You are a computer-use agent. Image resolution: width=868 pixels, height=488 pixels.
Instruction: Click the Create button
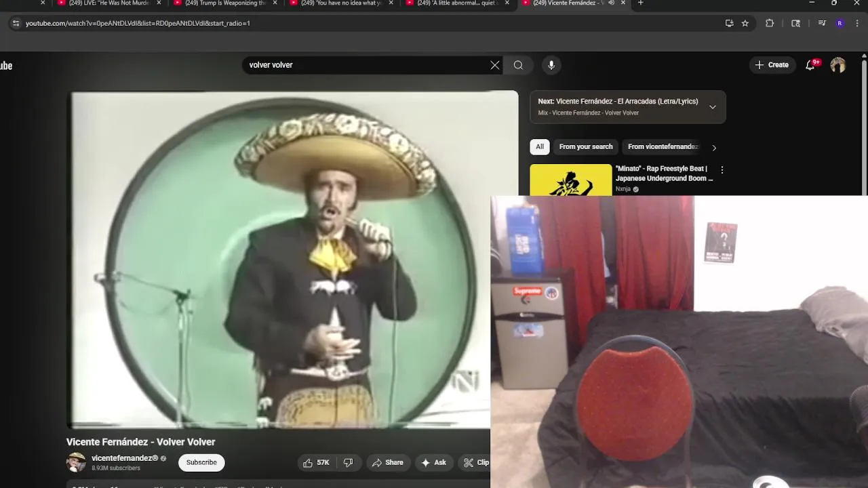tap(772, 65)
